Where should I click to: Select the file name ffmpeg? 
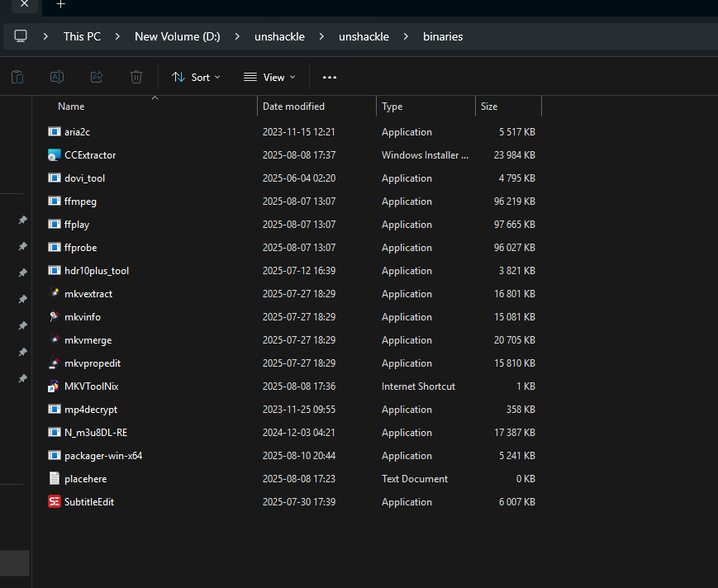click(81, 202)
